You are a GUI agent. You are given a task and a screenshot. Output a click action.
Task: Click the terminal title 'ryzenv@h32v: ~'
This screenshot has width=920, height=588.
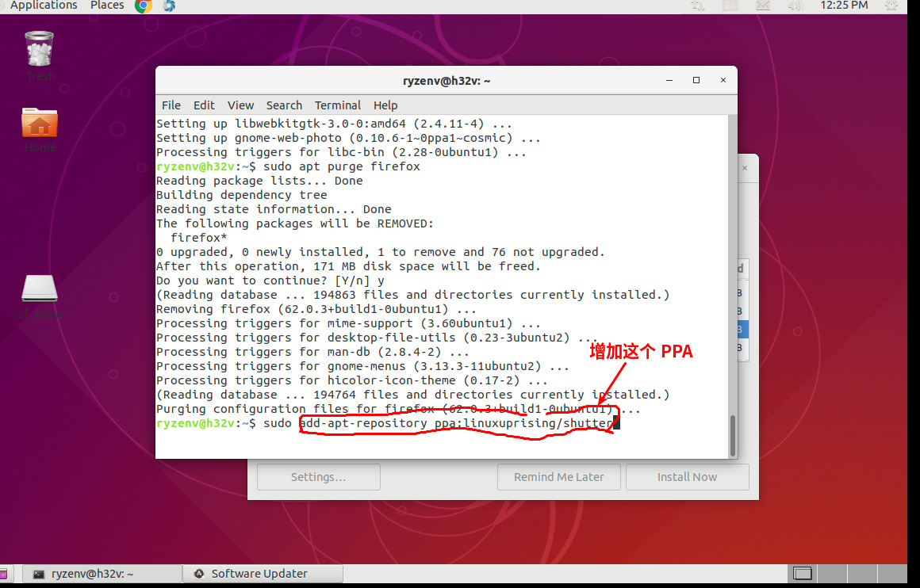pos(447,81)
